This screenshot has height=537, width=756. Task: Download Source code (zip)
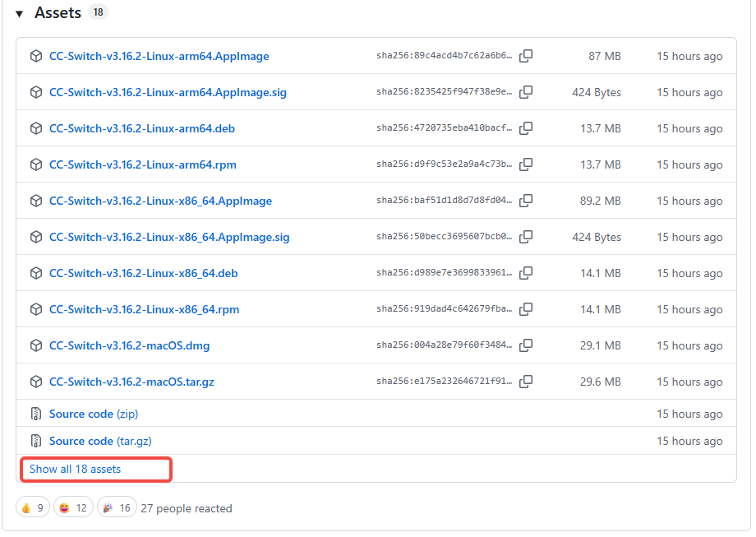(94, 414)
